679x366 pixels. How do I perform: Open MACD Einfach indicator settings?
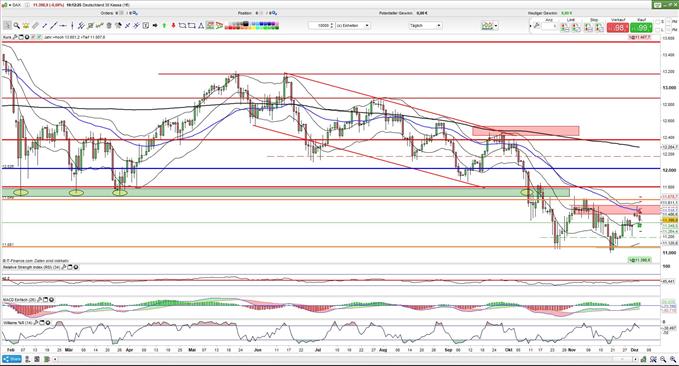point(39,300)
